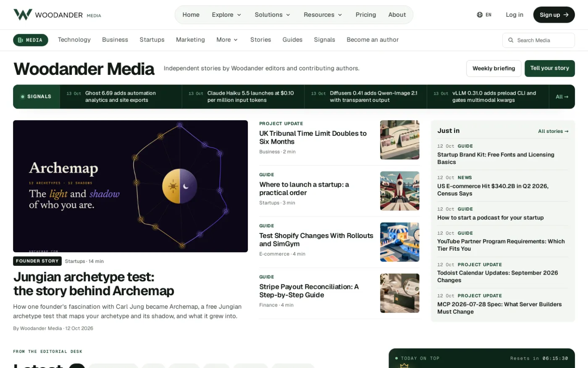588x368 pixels.
Task: Click the rocket launch article thumbnail
Action: pyautogui.click(x=399, y=191)
